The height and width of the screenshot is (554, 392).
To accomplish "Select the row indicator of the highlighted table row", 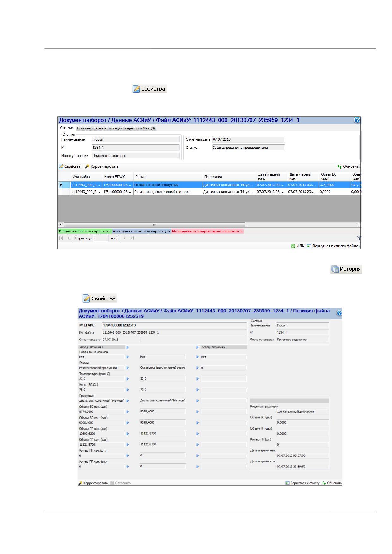I will pos(64,185).
